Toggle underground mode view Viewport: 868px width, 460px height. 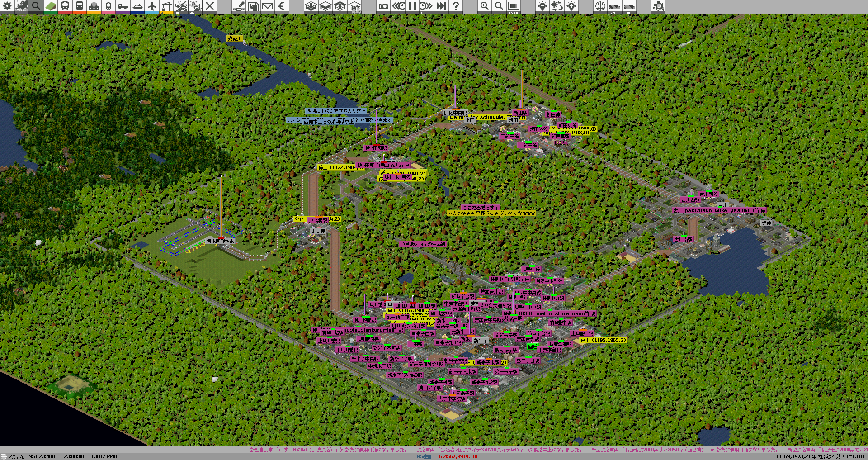pos(354,6)
